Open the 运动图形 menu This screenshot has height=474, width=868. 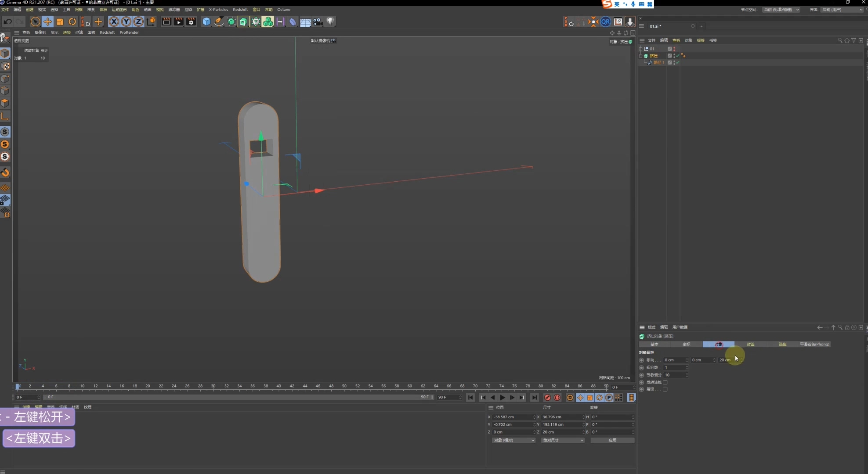[x=119, y=10]
